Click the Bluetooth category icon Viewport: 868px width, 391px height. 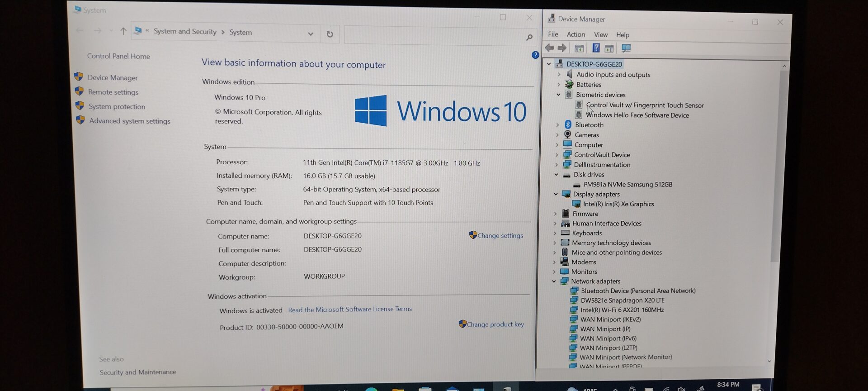[568, 124]
